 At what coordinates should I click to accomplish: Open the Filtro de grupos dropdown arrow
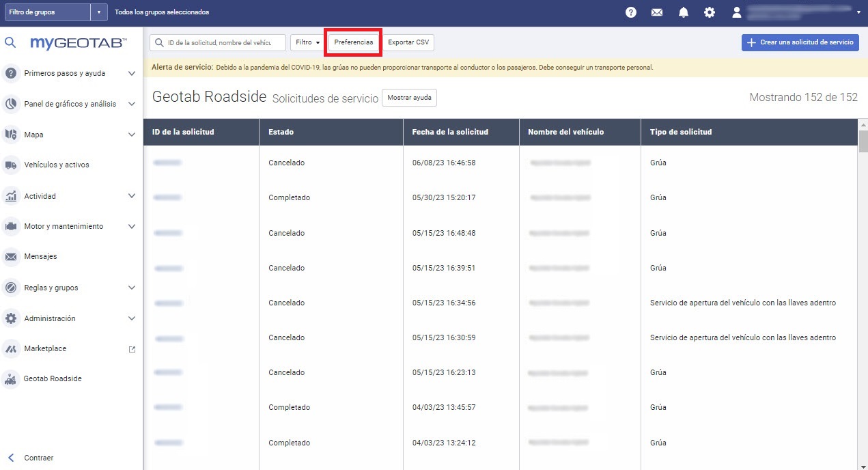pos(99,12)
